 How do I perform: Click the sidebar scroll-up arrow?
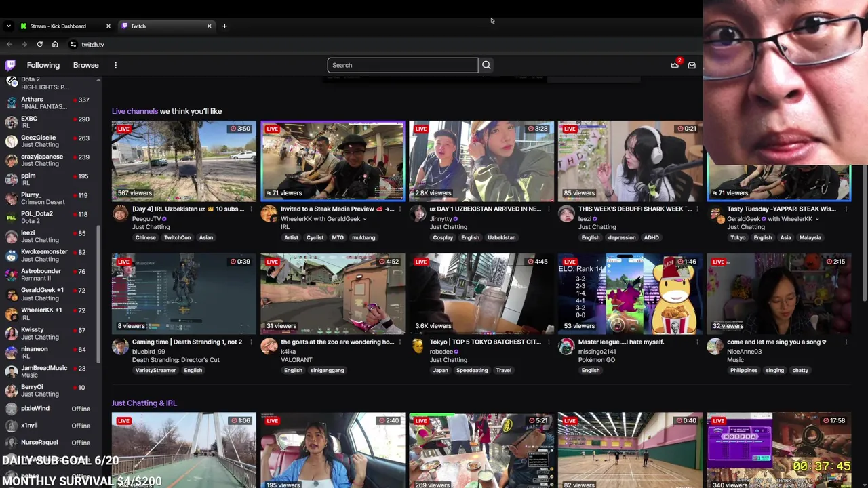[98, 80]
